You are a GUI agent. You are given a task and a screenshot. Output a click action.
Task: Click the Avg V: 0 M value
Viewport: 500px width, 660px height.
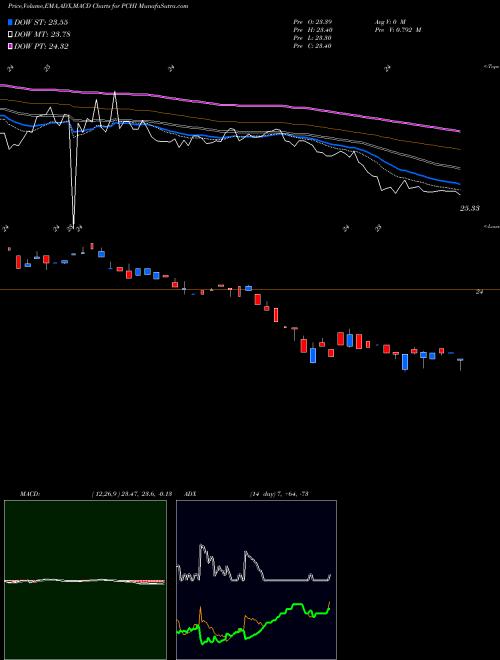click(x=389, y=21)
